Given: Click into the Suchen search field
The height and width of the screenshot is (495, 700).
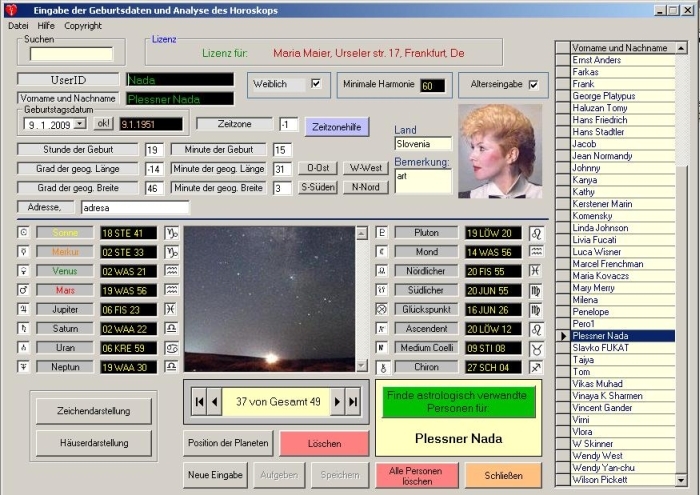Looking at the screenshot, I should 71,54.
